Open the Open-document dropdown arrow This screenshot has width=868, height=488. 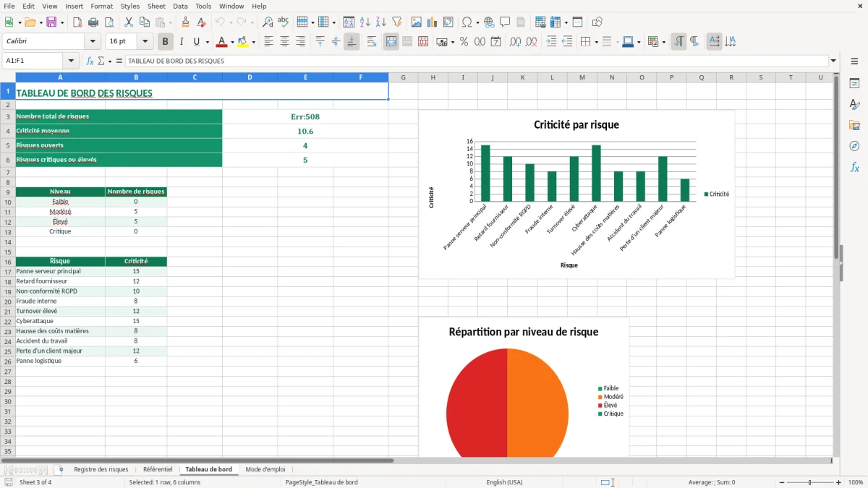tap(41, 22)
